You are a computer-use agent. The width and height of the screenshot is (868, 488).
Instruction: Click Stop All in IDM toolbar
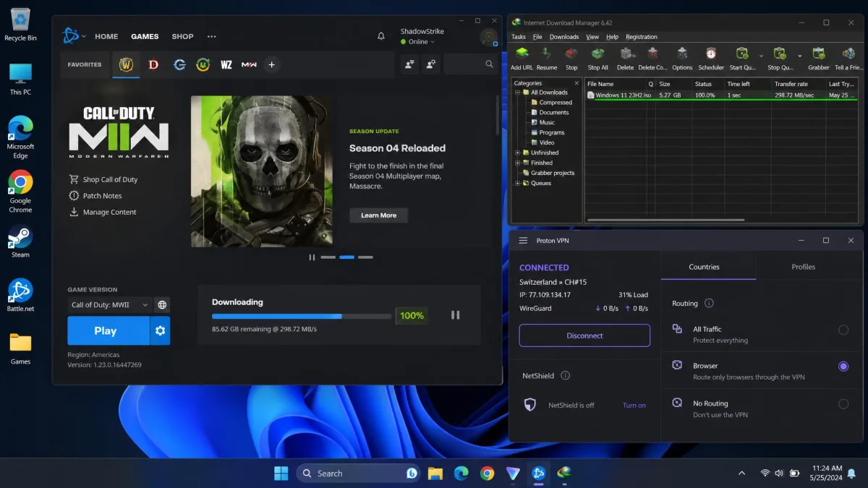click(598, 58)
